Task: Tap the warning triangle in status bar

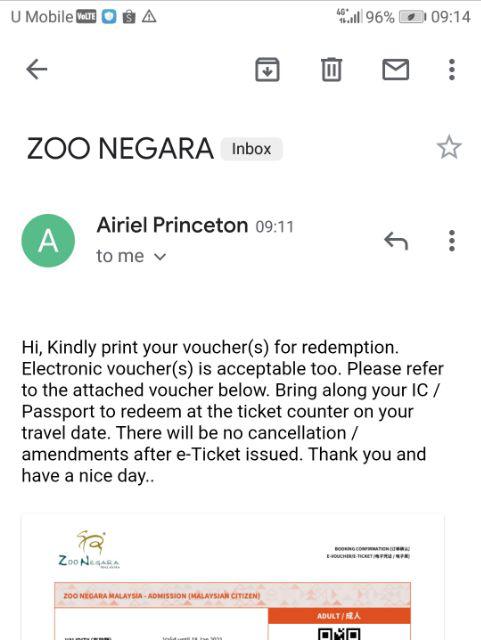Action: pos(149,17)
